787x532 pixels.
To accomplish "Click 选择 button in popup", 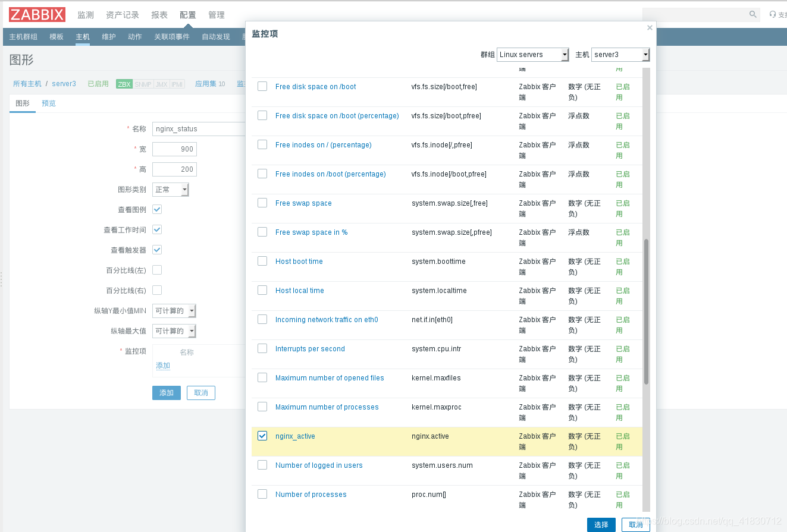I will pyautogui.click(x=601, y=525).
